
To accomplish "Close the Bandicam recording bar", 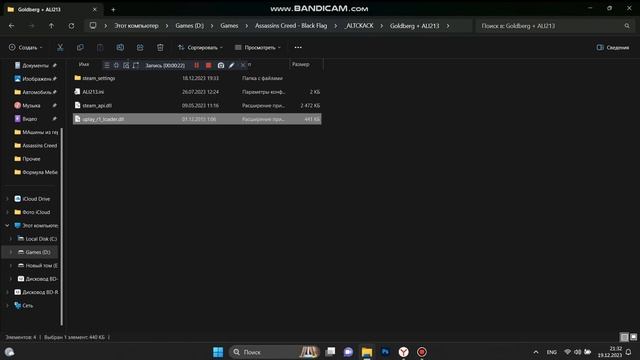I will [x=243, y=65].
